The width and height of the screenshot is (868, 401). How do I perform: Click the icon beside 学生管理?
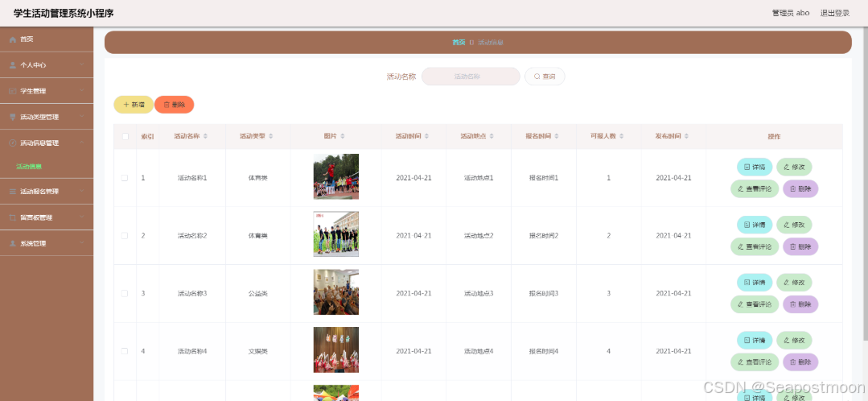13,91
